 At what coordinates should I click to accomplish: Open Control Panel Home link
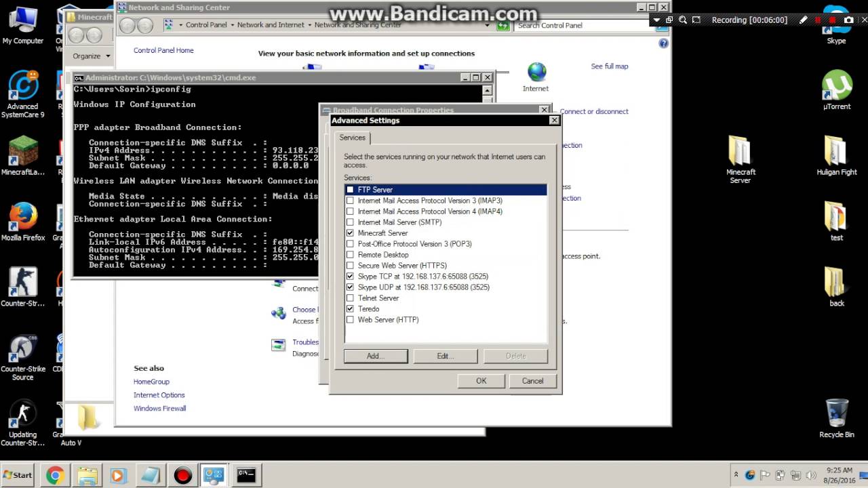tap(163, 50)
